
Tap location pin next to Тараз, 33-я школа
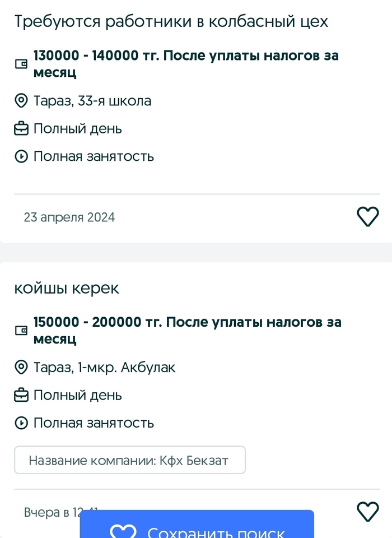click(x=21, y=101)
